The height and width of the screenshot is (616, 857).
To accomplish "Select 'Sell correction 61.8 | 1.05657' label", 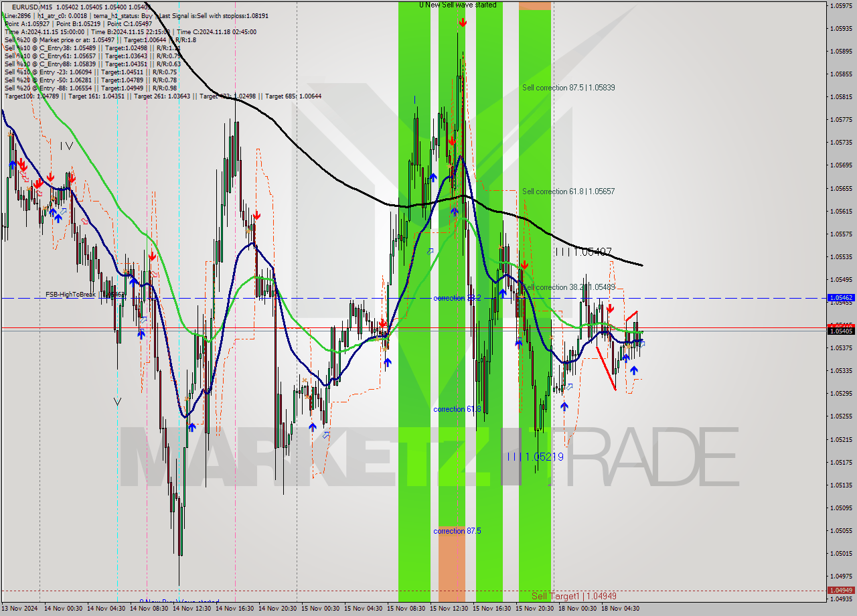I will [x=568, y=191].
